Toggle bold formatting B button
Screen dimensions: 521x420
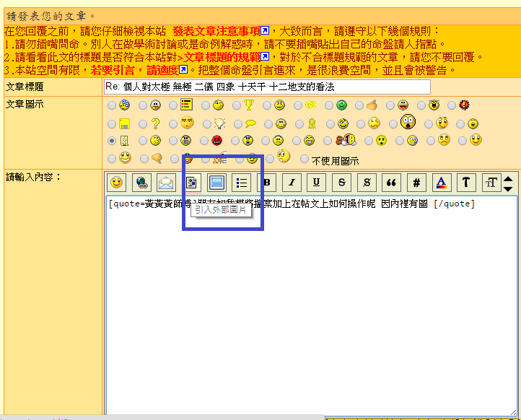pyautogui.click(x=267, y=183)
